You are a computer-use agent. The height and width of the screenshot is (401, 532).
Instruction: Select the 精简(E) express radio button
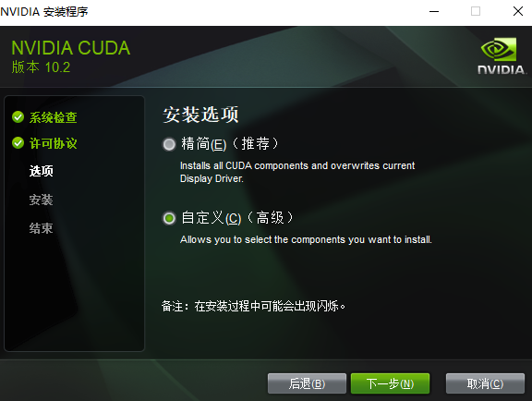[169, 144]
